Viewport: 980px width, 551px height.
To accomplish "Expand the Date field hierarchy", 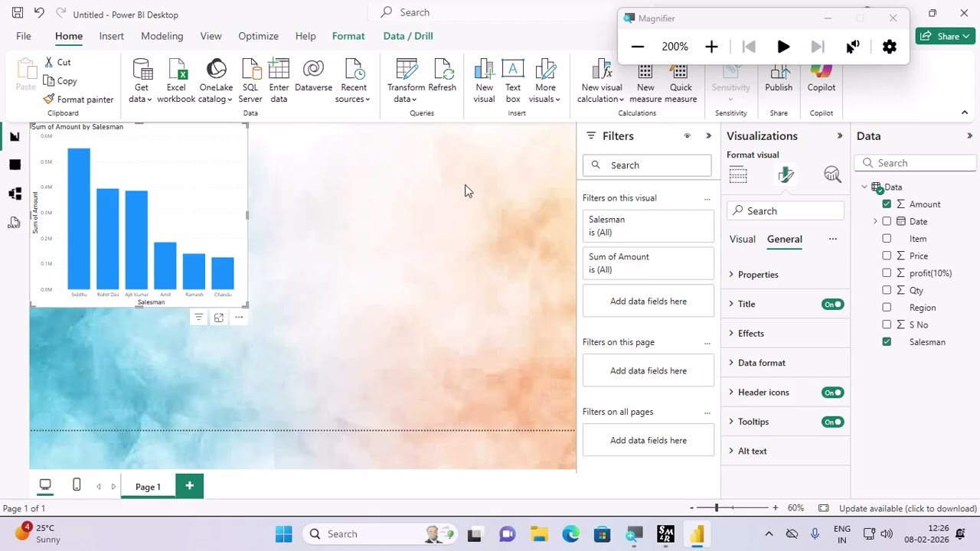I will click(x=875, y=221).
